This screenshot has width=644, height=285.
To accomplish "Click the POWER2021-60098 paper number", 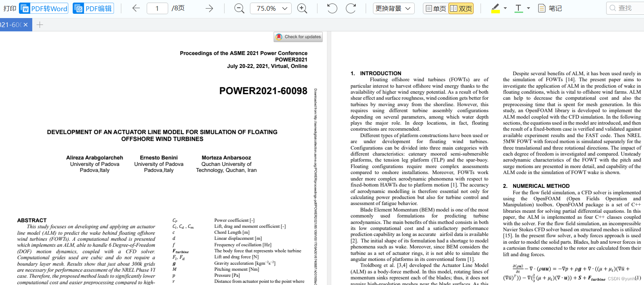I will pos(263,91).
